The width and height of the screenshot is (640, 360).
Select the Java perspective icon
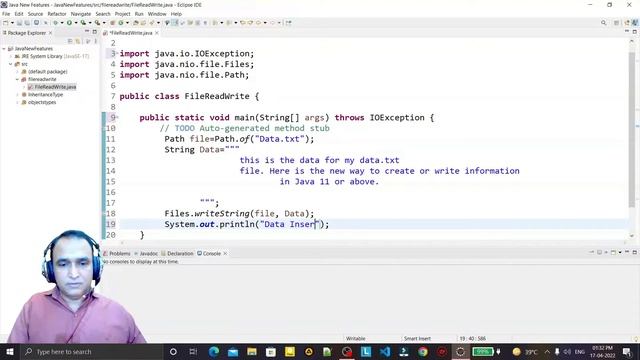[x=635, y=23]
